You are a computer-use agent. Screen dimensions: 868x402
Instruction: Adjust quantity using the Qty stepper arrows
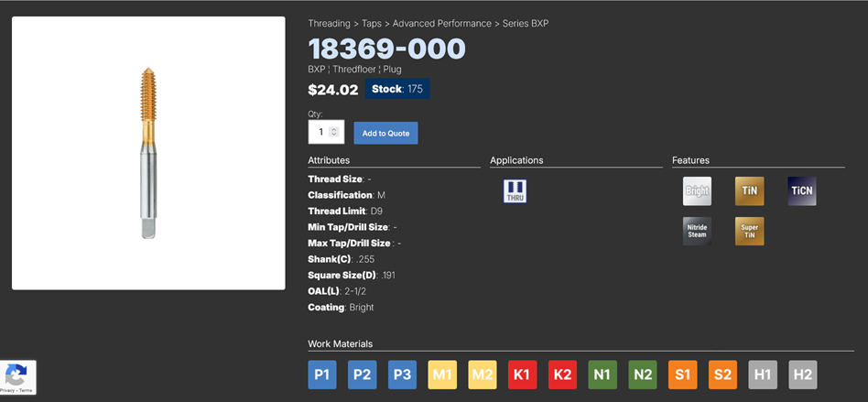pyautogui.click(x=334, y=133)
